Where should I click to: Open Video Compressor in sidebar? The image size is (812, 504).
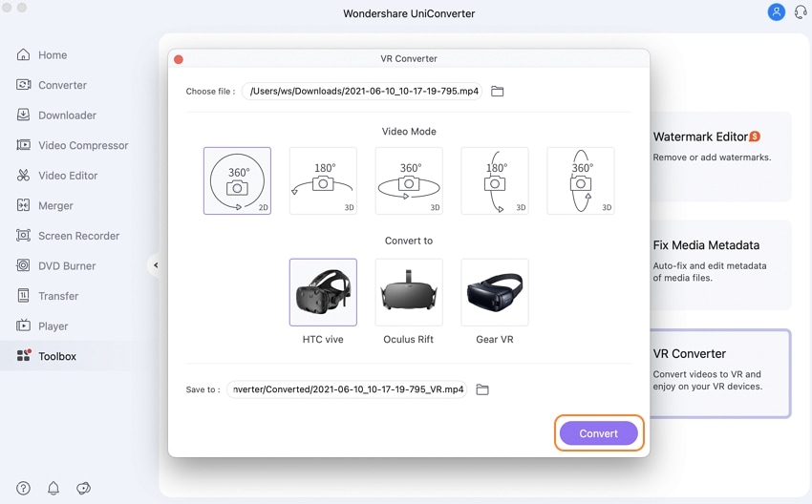pos(83,145)
